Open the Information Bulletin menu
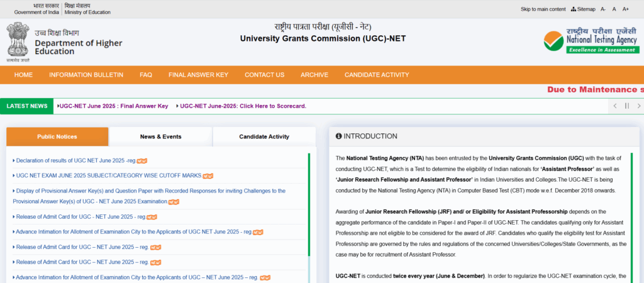The height and width of the screenshot is (283, 644). [x=86, y=75]
